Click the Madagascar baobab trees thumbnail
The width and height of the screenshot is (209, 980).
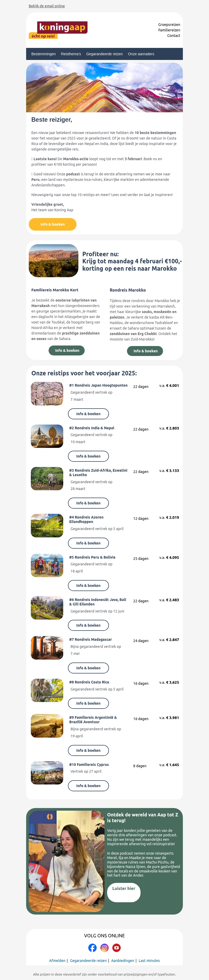point(47,648)
